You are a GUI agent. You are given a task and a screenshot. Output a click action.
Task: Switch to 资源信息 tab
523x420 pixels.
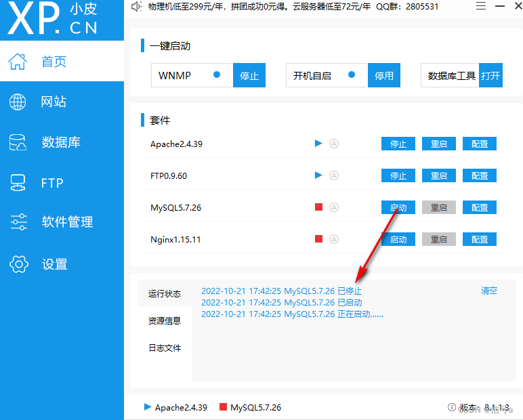point(165,320)
